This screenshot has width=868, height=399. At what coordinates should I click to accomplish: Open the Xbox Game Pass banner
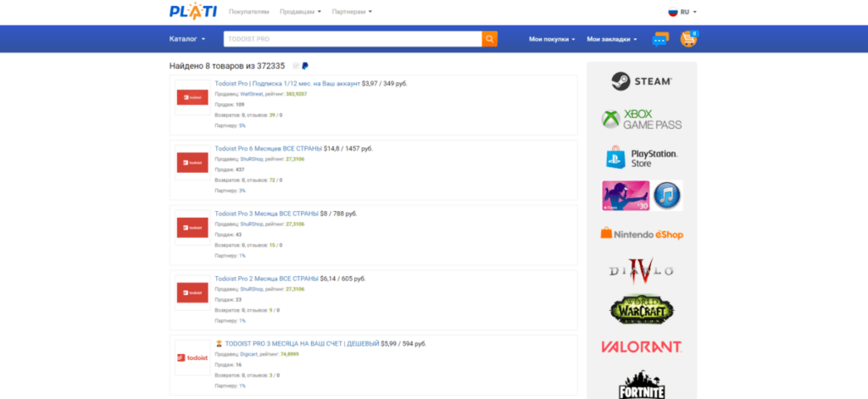(x=642, y=119)
